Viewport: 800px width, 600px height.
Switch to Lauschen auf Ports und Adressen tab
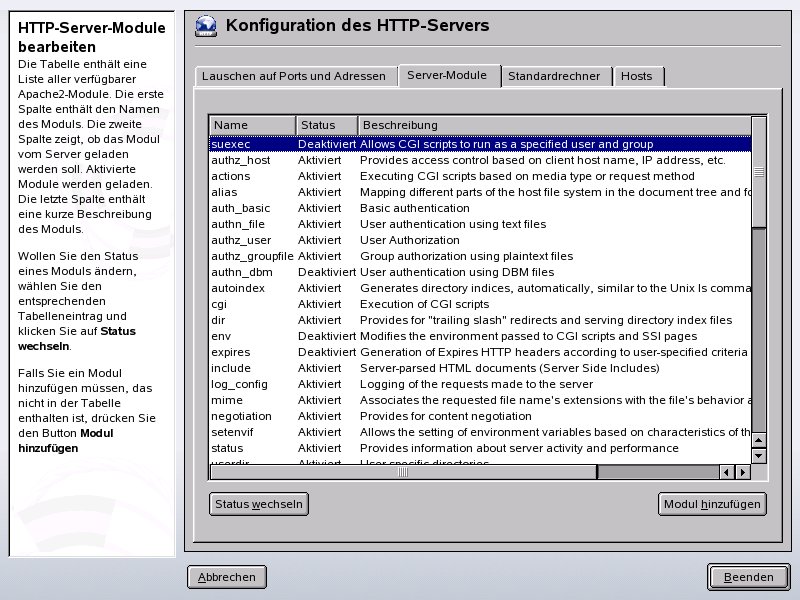[295, 75]
